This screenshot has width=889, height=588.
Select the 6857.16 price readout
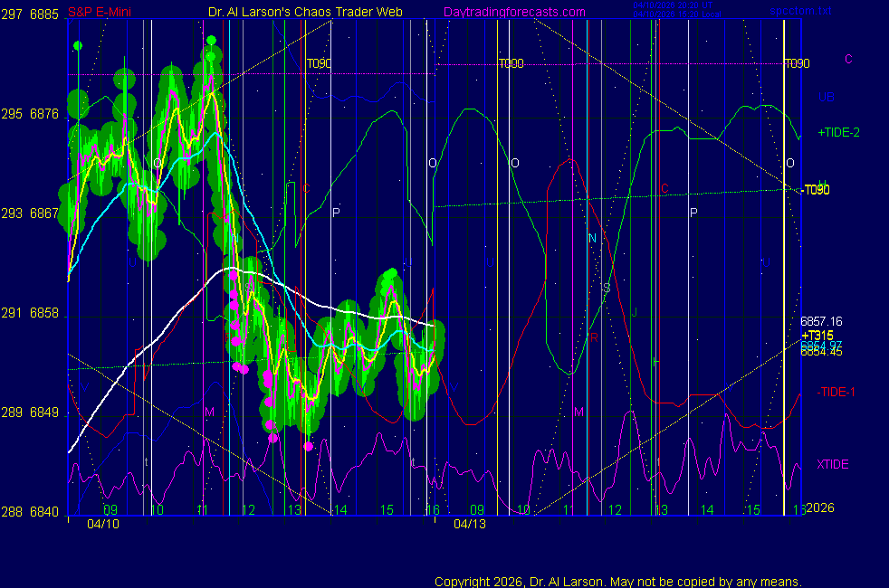[821, 321]
